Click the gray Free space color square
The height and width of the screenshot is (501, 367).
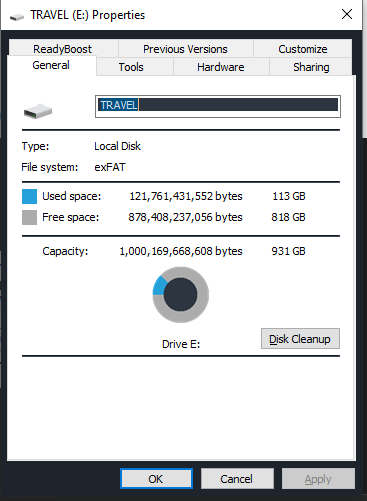pos(29,217)
